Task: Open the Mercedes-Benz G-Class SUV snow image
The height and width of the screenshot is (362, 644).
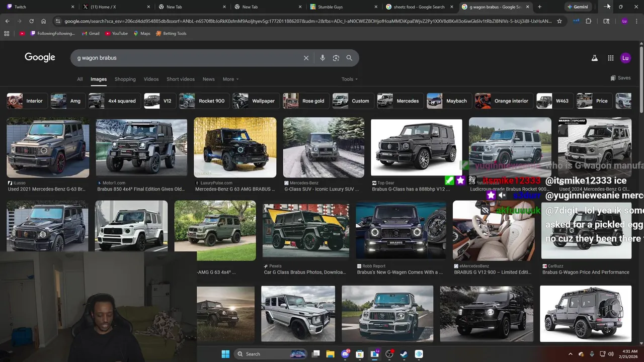Action: pos(324,147)
